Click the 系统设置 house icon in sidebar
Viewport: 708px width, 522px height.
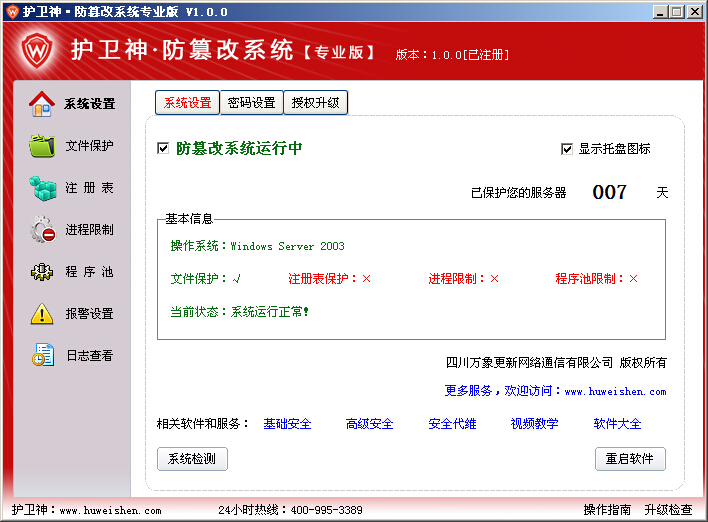(x=42, y=104)
